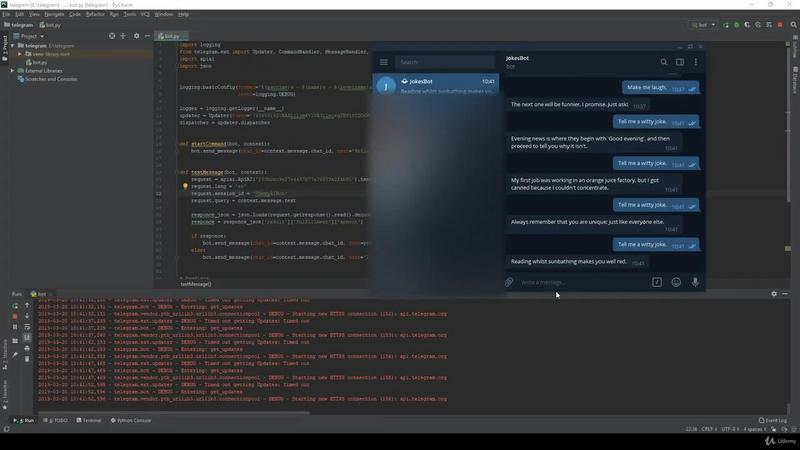Open the Tools menu
Viewport: 800px width, 450px height.
[x=130, y=14]
